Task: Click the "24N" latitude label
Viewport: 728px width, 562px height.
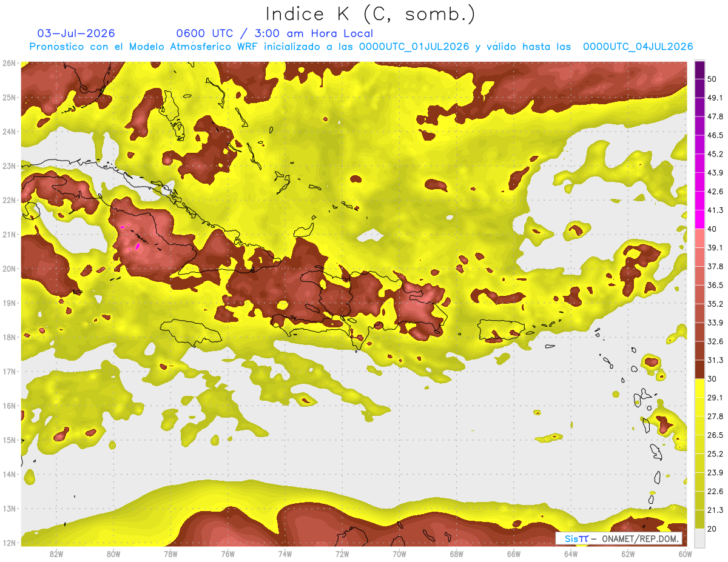Action: click(x=8, y=132)
